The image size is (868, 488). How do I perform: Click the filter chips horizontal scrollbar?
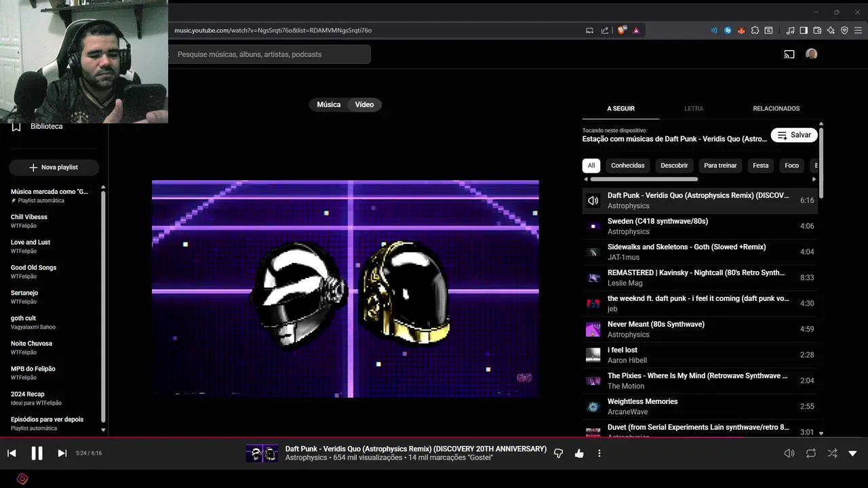(644, 179)
